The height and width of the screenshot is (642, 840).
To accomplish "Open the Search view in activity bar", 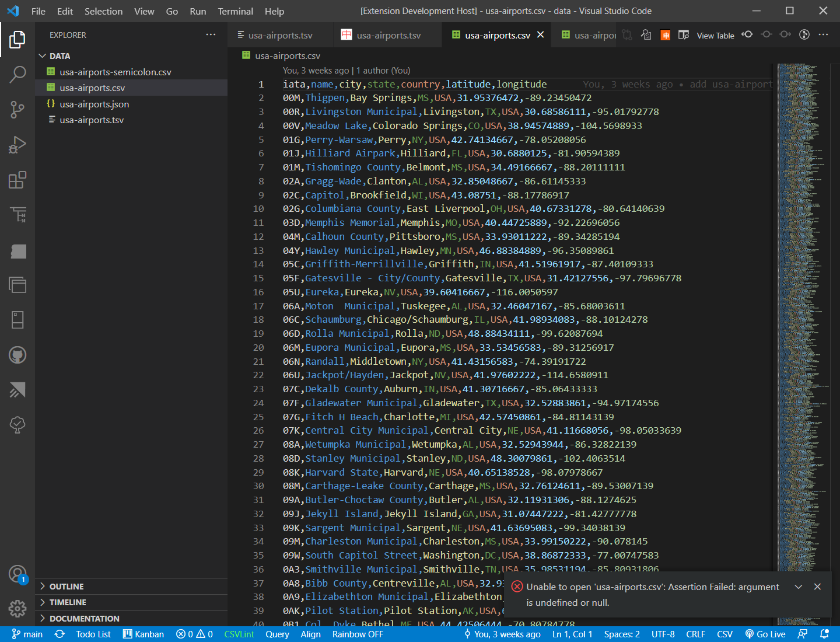I will pos(17,75).
